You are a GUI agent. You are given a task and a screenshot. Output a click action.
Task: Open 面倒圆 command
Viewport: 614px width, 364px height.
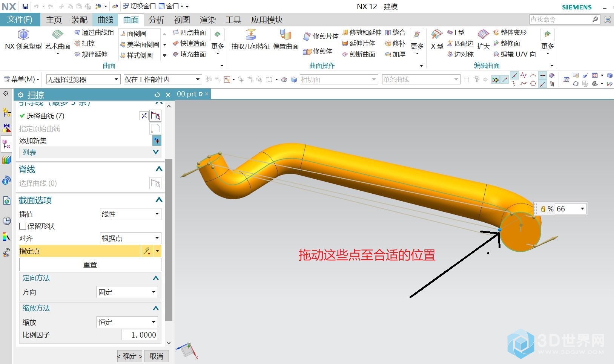coord(133,34)
